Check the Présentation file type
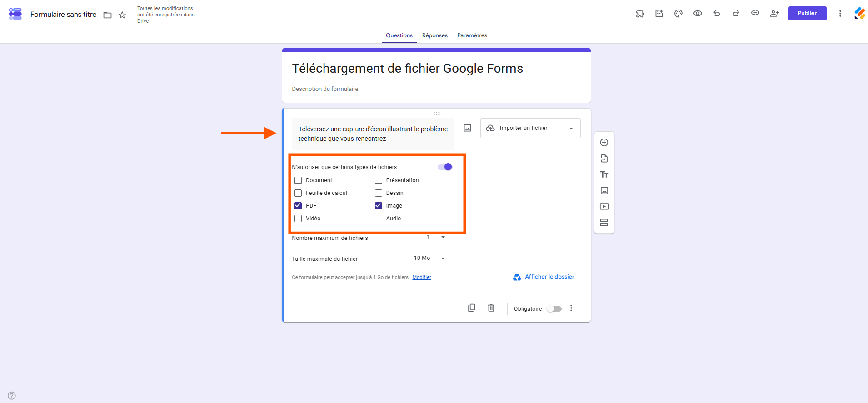This screenshot has width=868, height=403. tap(379, 180)
